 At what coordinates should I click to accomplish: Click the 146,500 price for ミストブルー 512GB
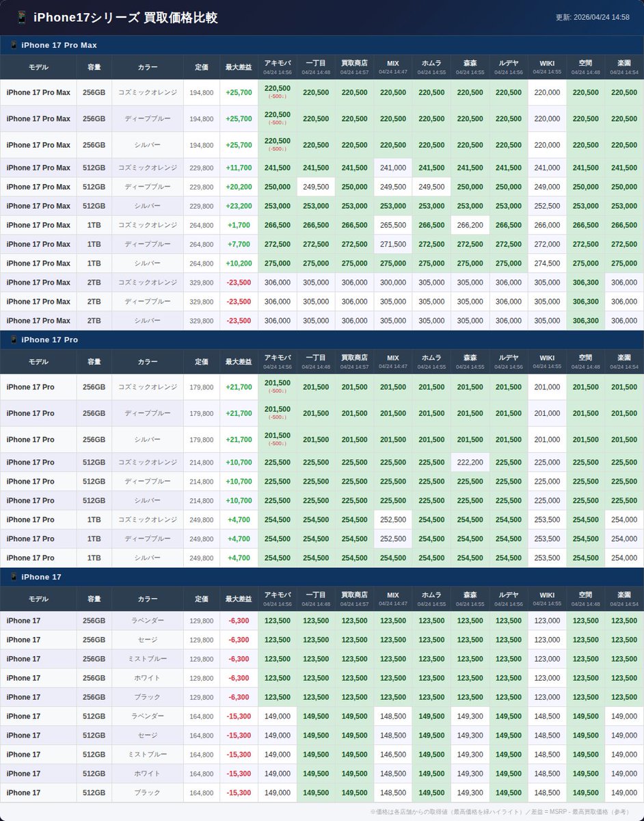[x=393, y=755]
